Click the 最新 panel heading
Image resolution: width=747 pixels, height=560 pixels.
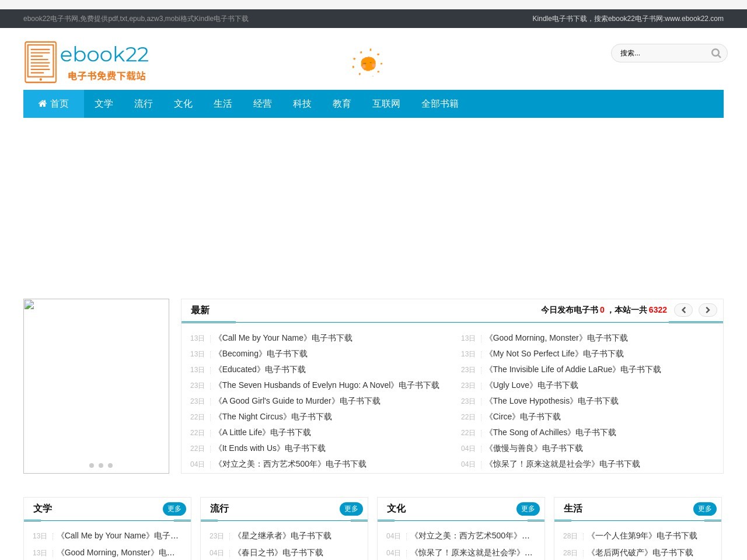(200, 310)
